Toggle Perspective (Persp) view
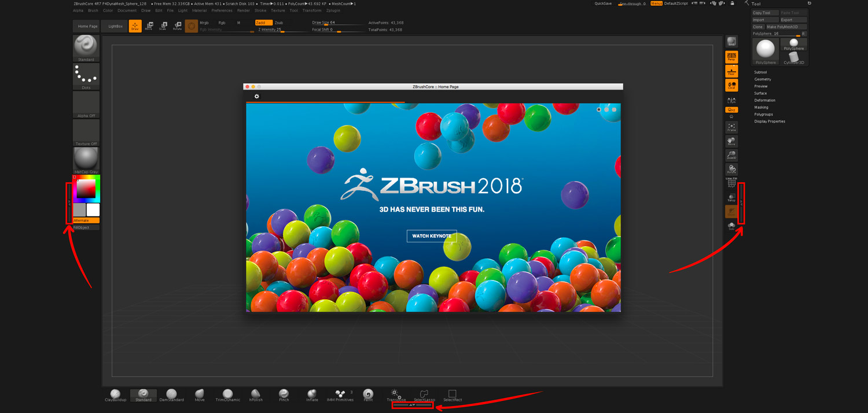Screen dimensions: 868x413 coord(731,57)
